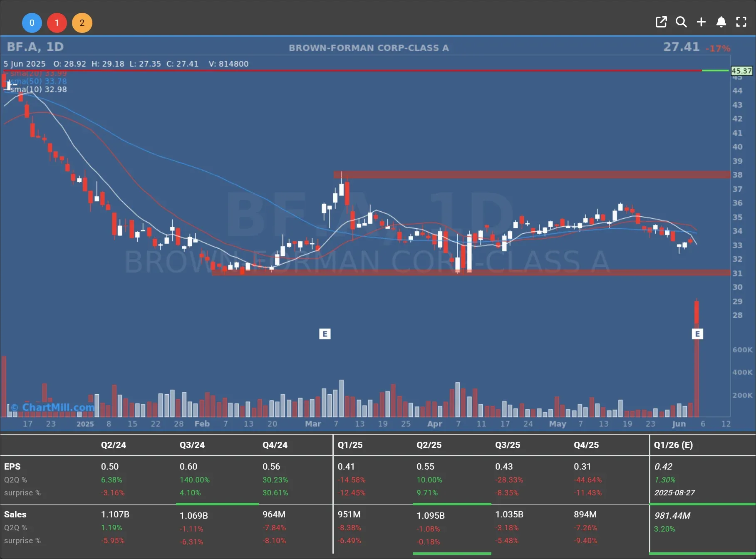Click the 2025-08-27 earnings date
756x559 pixels.
click(x=674, y=492)
